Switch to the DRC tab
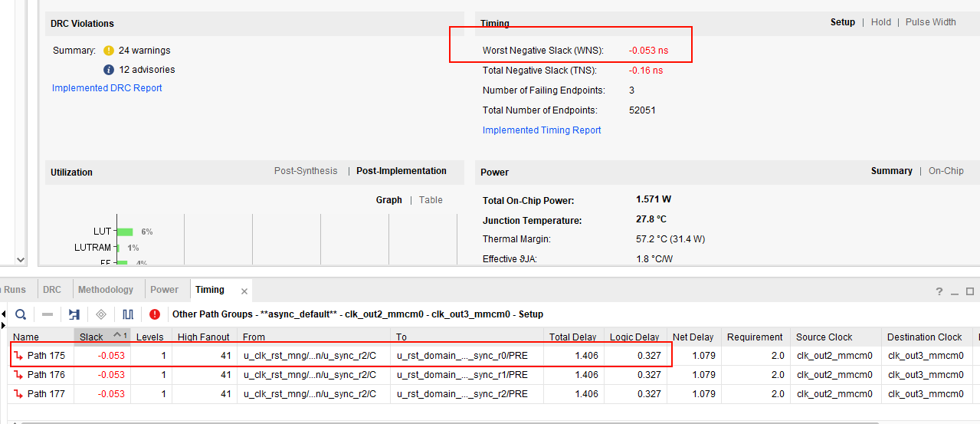The height and width of the screenshot is (424, 980). 52,290
